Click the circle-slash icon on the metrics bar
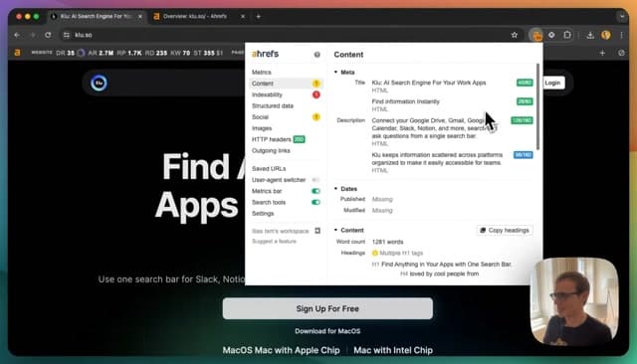637x364 pixels. pyautogui.click(x=621, y=53)
